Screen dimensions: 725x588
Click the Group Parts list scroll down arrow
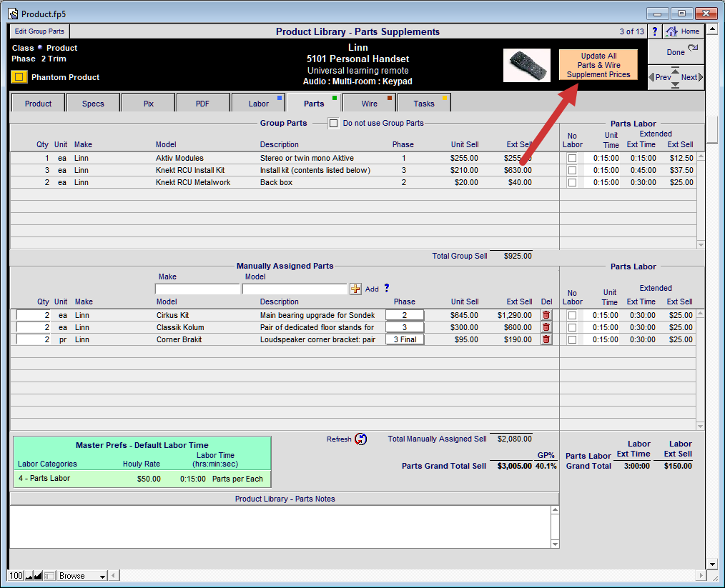(x=701, y=245)
